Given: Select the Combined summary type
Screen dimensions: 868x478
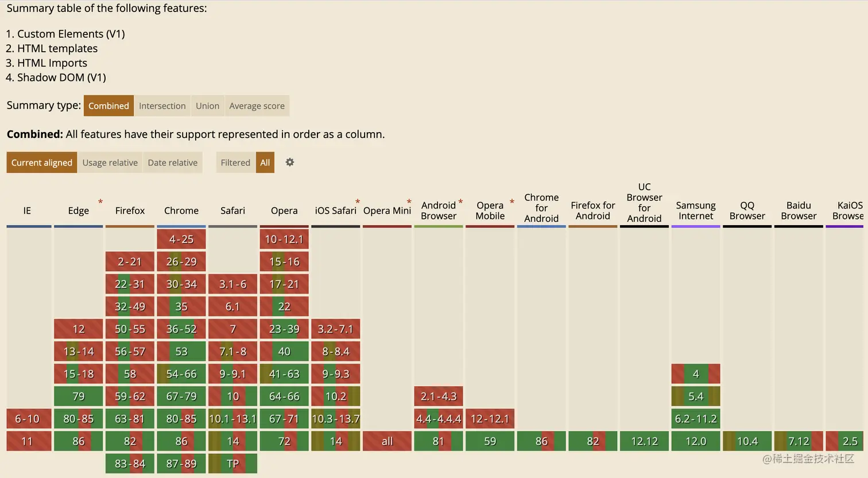Looking at the screenshot, I should tap(108, 106).
